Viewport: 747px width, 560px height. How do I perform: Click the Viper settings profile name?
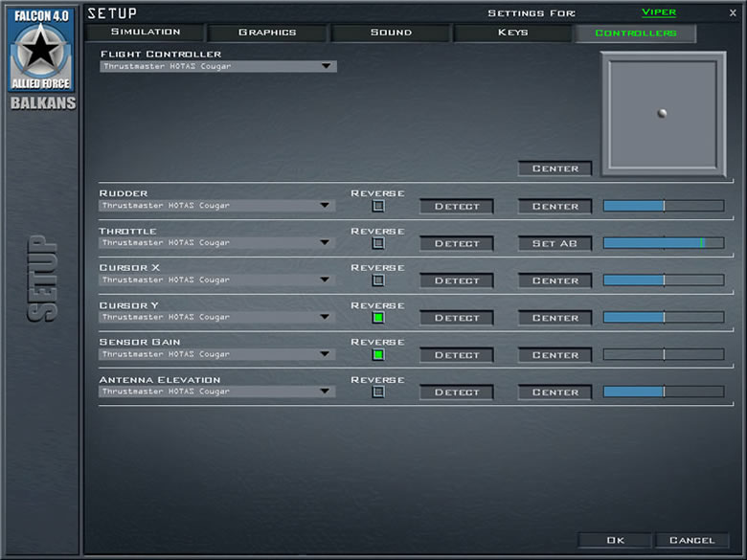658,12
